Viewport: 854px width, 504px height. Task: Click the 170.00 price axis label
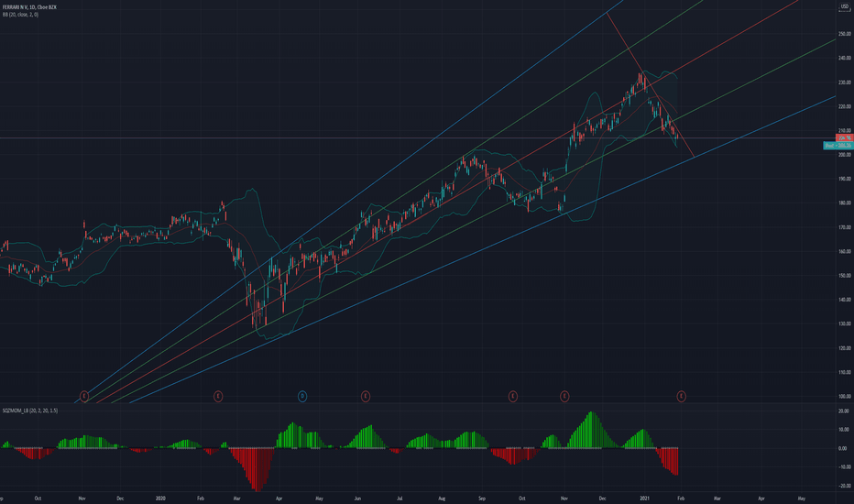pyautogui.click(x=844, y=227)
